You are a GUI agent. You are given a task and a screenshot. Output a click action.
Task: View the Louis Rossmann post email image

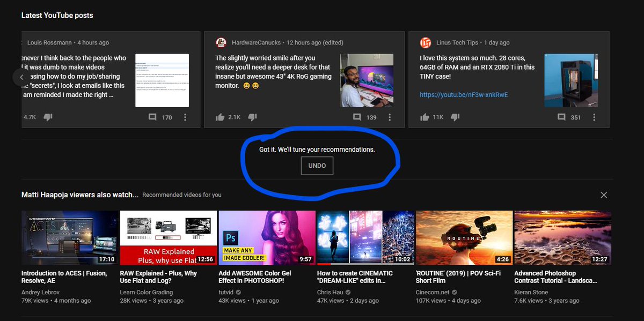[x=162, y=80]
